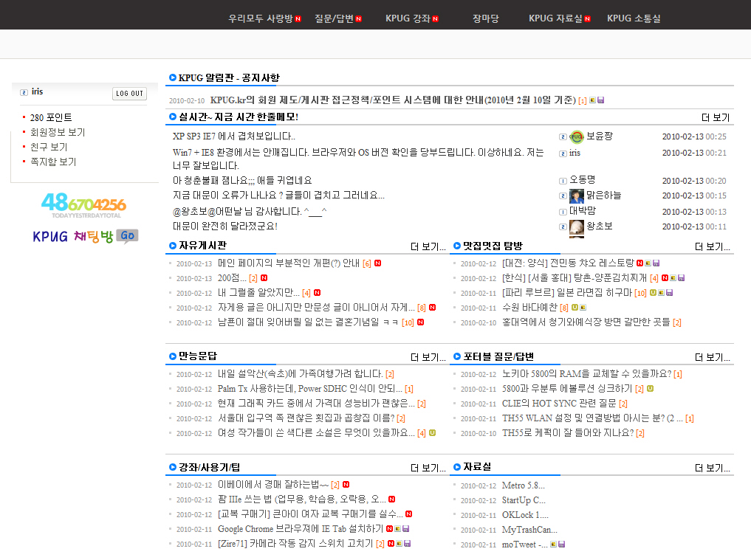Click the blue bullet icon beside 자료실 heading
Image resolution: width=751 pixels, height=560 pixels.
click(x=457, y=466)
